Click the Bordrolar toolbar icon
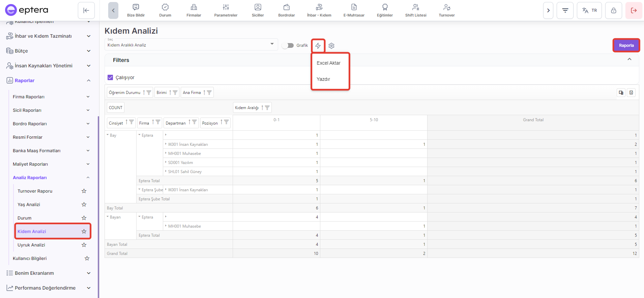 [x=286, y=10]
